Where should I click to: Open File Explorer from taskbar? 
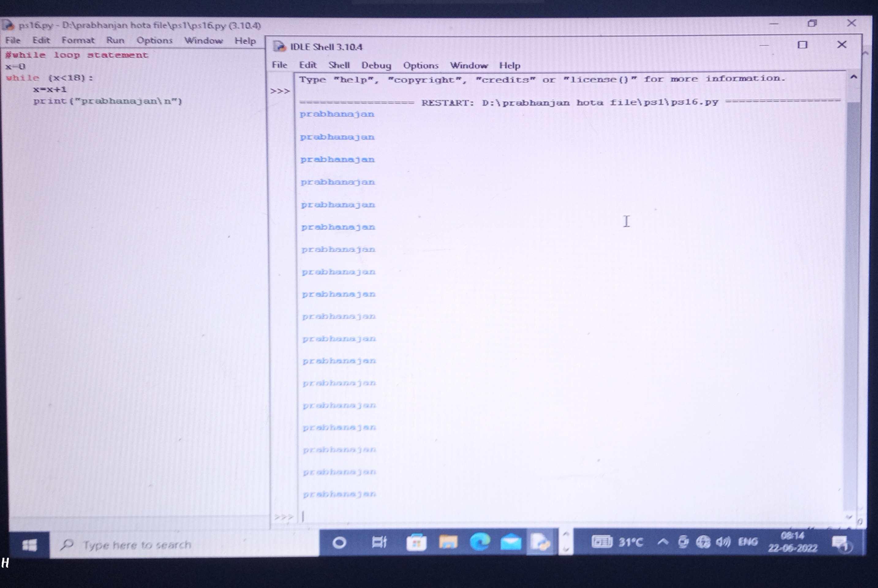coord(448,542)
